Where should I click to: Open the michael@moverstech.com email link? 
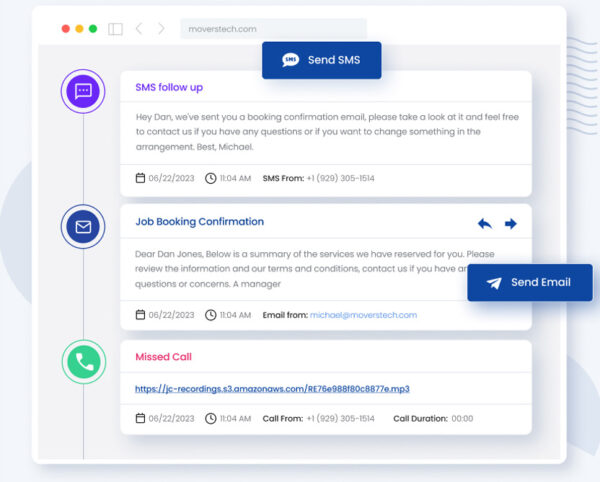pyautogui.click(x=363, y=315)
